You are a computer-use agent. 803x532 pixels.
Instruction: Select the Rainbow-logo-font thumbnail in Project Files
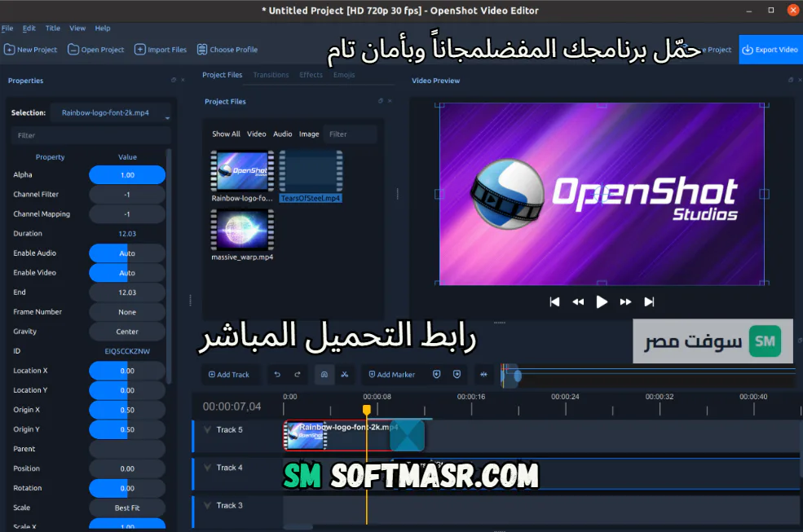(x=242, y=171)
